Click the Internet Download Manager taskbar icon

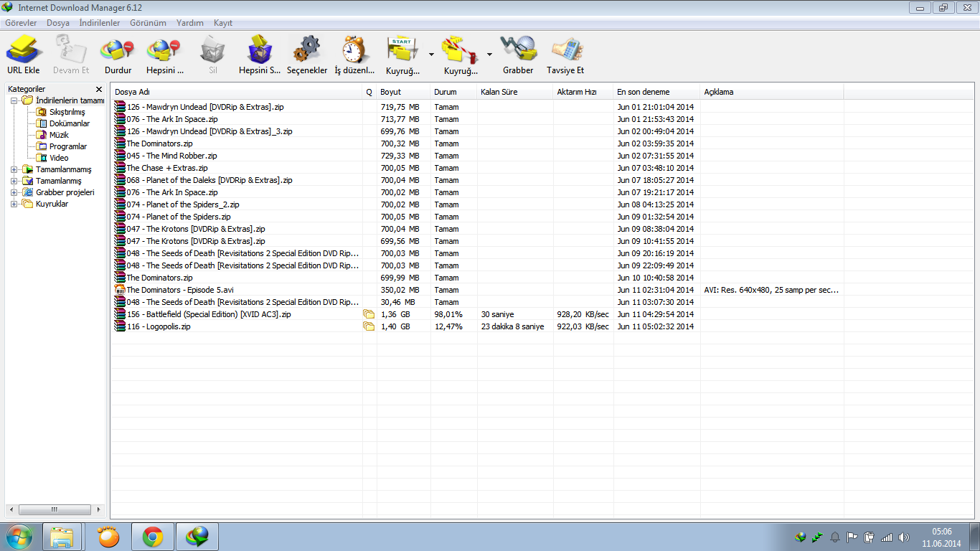point(197,537)
